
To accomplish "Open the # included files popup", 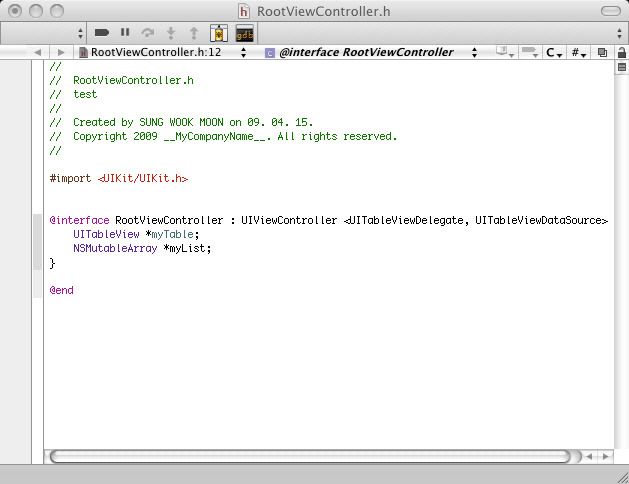I will tap(579, 53).
